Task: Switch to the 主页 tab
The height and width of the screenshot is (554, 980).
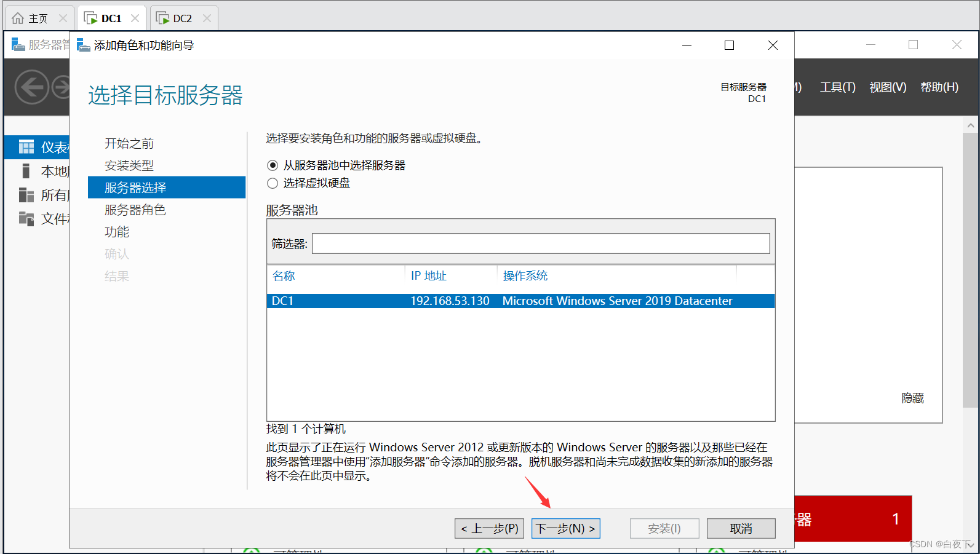Action: pos(39,18)
